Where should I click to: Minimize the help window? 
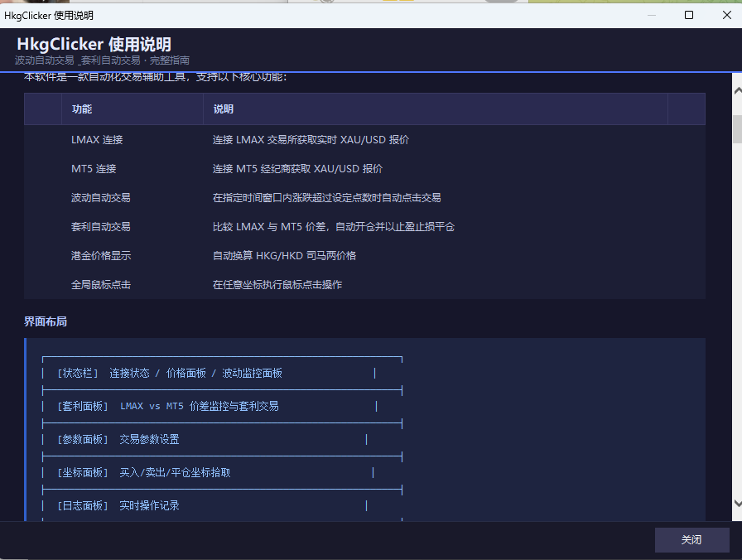point(652,15)
